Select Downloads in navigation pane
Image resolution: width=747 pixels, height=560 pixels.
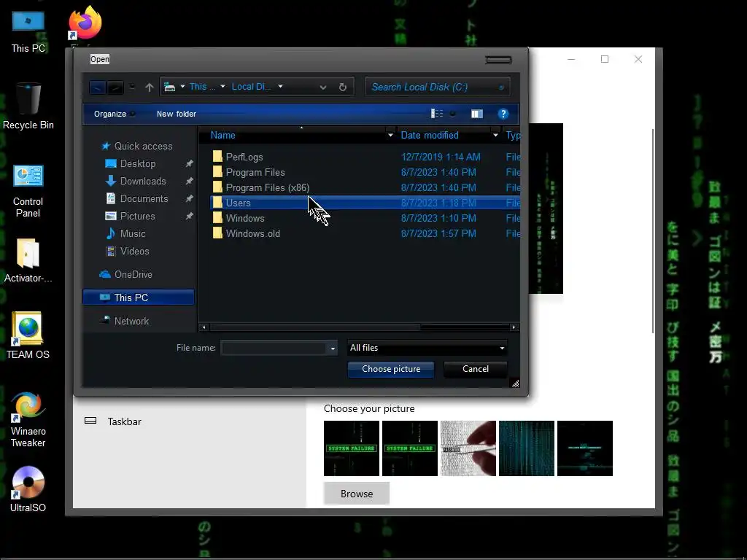click(x=143, y=181)
